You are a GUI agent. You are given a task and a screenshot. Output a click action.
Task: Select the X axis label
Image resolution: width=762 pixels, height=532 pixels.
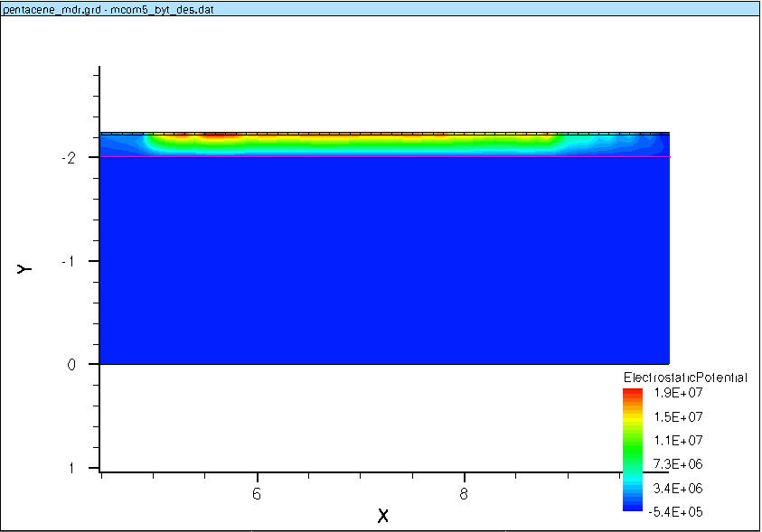coord(382,516)
